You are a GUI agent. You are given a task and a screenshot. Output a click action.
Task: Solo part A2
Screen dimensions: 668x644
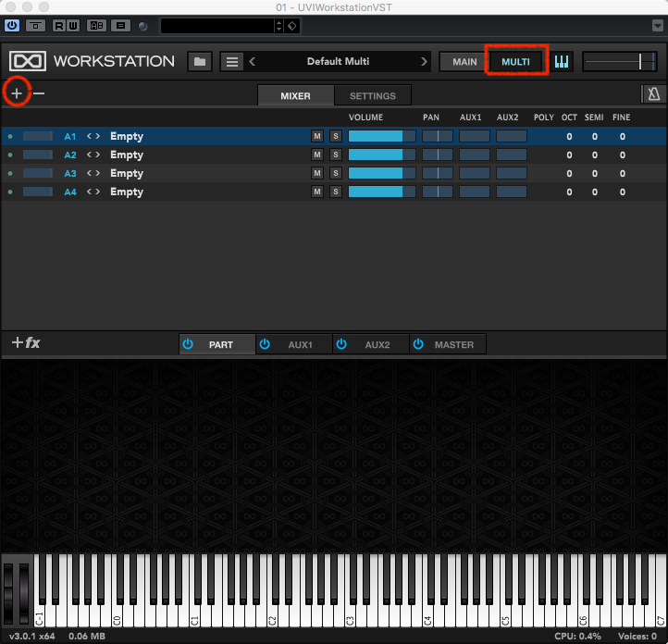(336, 155)
